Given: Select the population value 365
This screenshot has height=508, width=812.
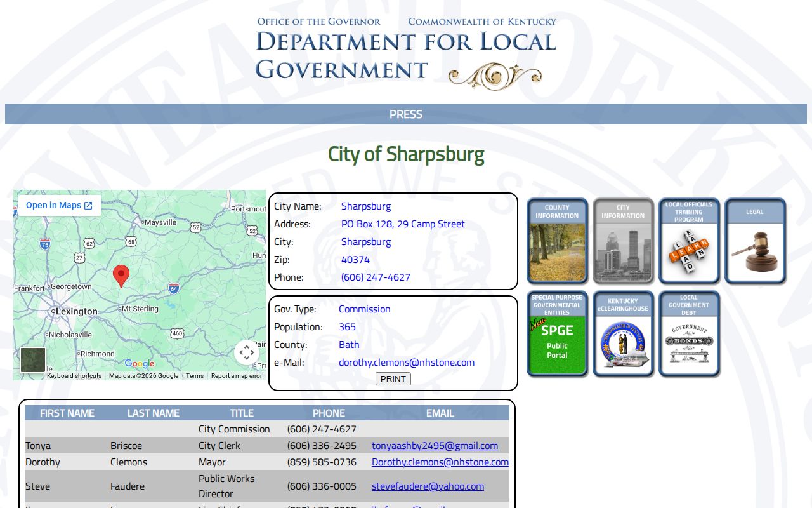Looking at the screenshot, I should [x=347, y=327].
